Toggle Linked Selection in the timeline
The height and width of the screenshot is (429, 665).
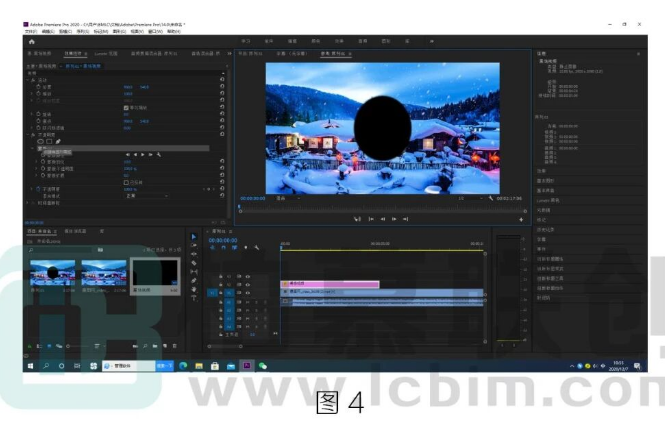(x=235, y=248)
